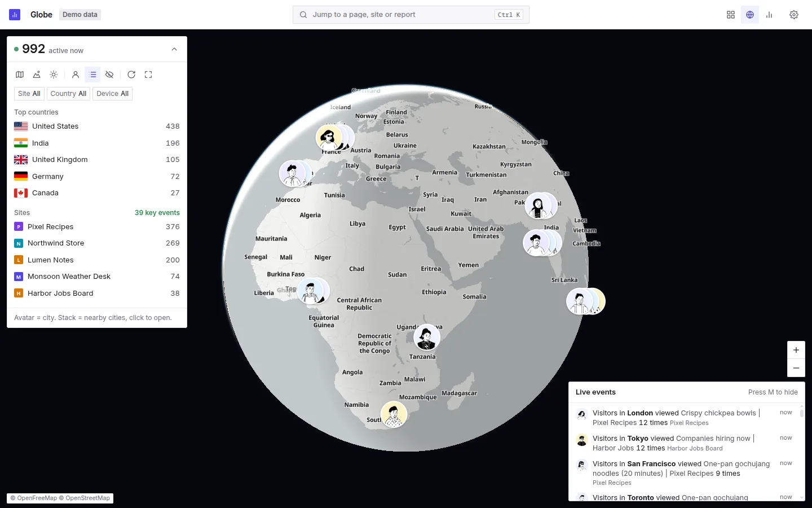Select United Kingdom country row

tap(97, 160)
